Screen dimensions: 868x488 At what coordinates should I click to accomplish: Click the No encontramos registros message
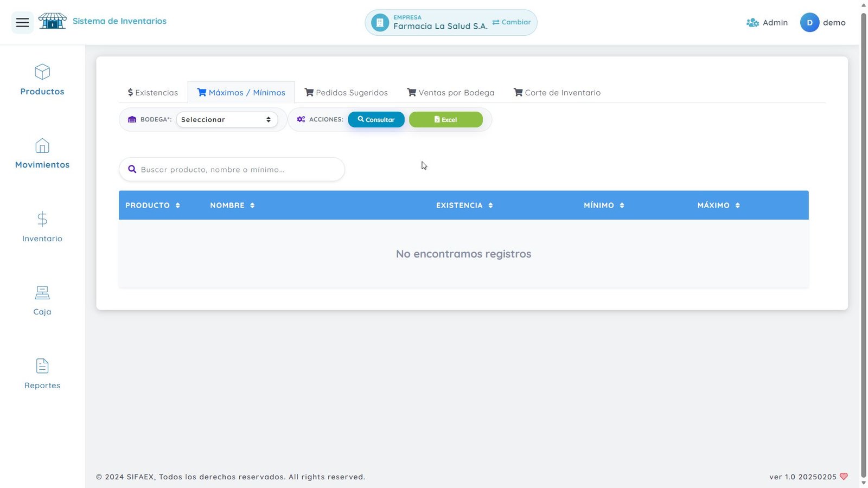point(463,254)
